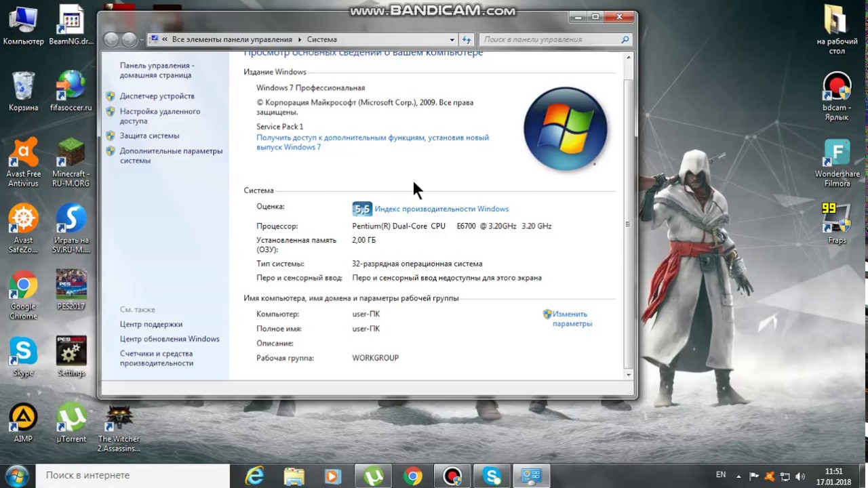The height and width of the screenshot is (488, 868).
Task: Open BeamNG.drive desktop shortcut
Action: (x=71, y=26)
